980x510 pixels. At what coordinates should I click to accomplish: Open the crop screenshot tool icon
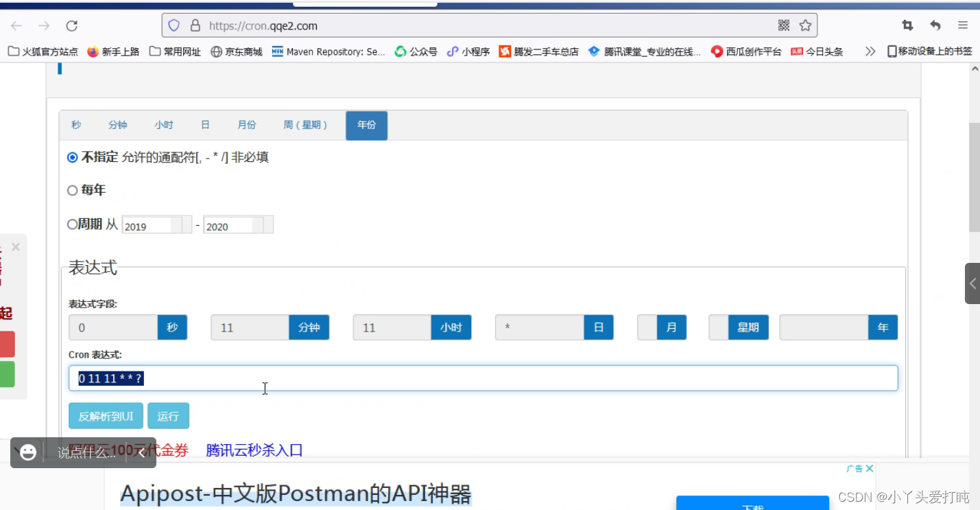(x=907, y=25)
